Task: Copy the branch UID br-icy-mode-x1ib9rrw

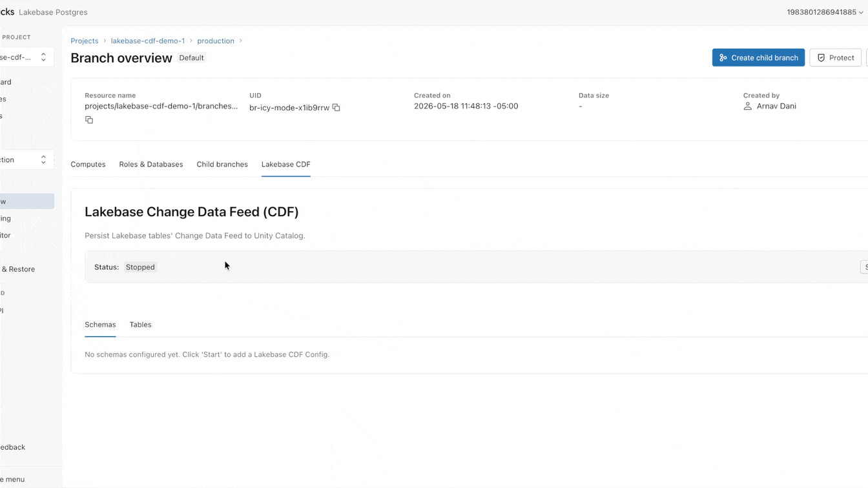Action: point(336,108)
